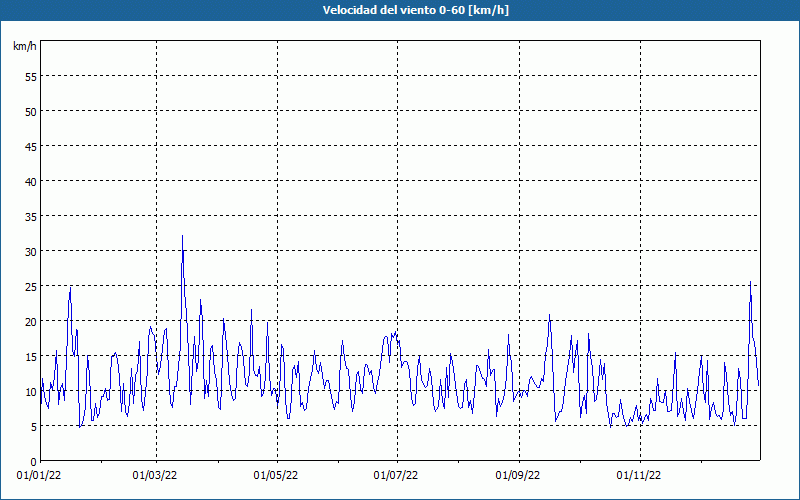The height and width of the screenshot is (500, 800).
Task: Select the 30 value on the y-axis
Action: point(31,252)
